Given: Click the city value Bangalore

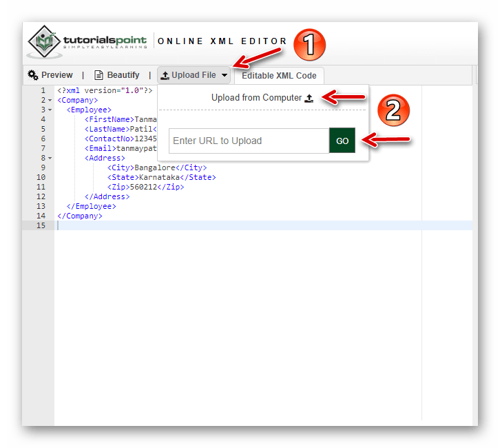Looking at the screenshot, I should click(155, 167).
